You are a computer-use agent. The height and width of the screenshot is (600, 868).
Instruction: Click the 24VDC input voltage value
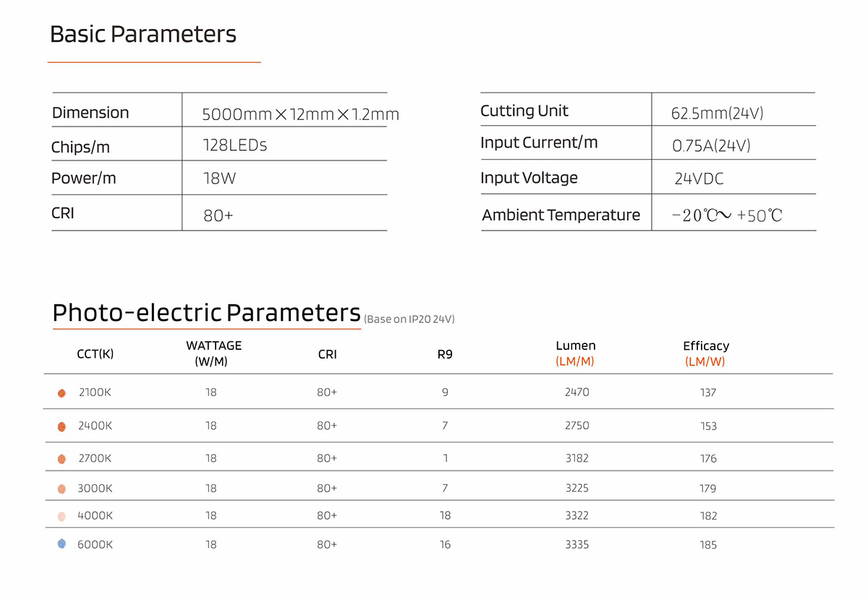pyautogui.click(x=699, y=179)
